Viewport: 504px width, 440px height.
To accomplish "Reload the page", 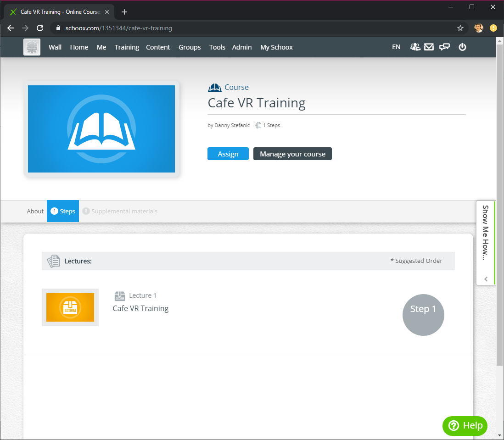I will click(x=40, y=28).
